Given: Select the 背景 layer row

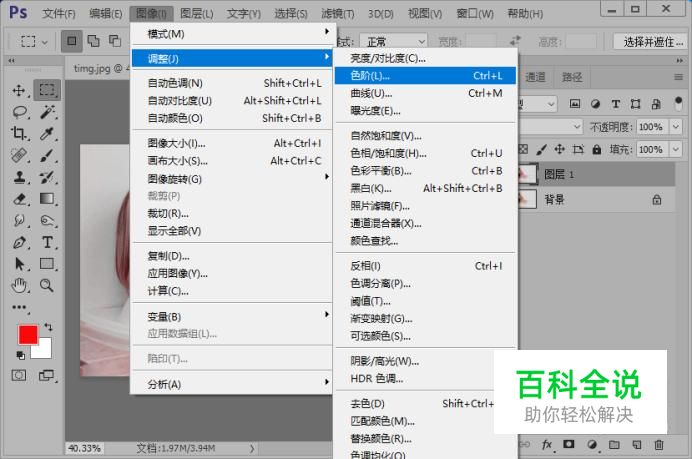Looking at the screenshot, I should tap(597, 199).
